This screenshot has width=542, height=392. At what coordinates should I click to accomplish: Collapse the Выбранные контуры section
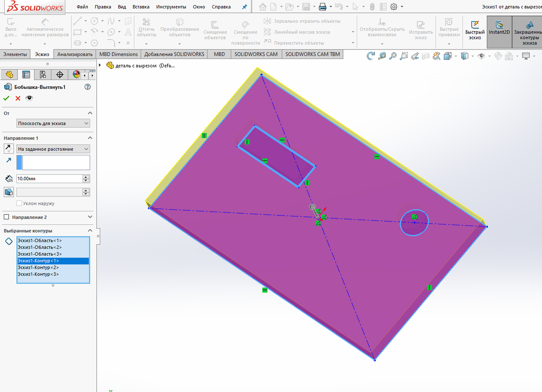click(x=90, y=231)
